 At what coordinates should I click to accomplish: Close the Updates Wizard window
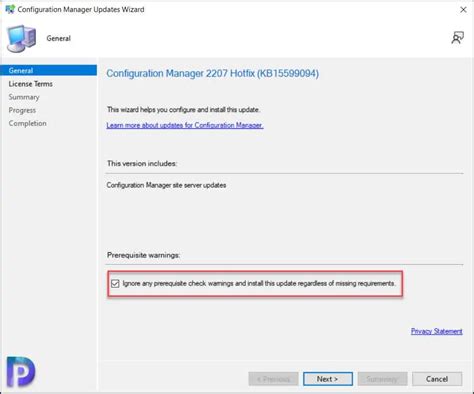(463, 10)
